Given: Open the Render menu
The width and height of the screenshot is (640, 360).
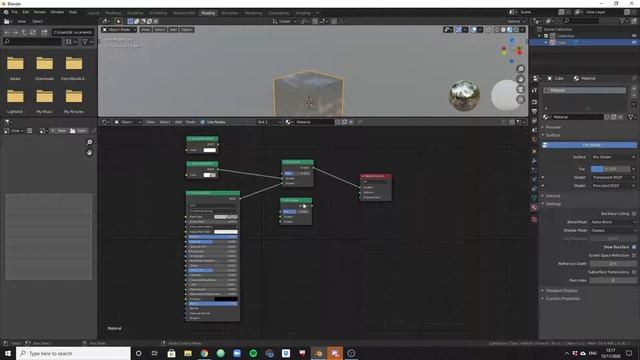Looking at the screenshot, I should [40, 12].
